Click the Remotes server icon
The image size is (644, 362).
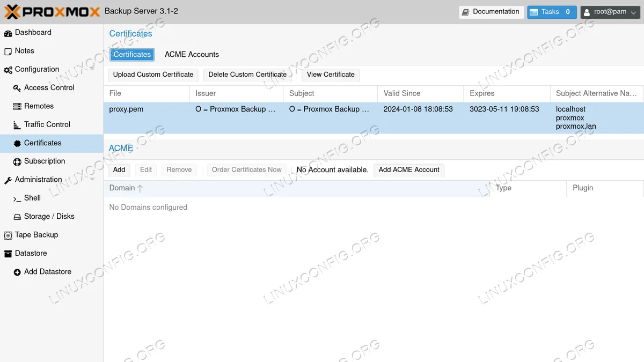[17, 106]
